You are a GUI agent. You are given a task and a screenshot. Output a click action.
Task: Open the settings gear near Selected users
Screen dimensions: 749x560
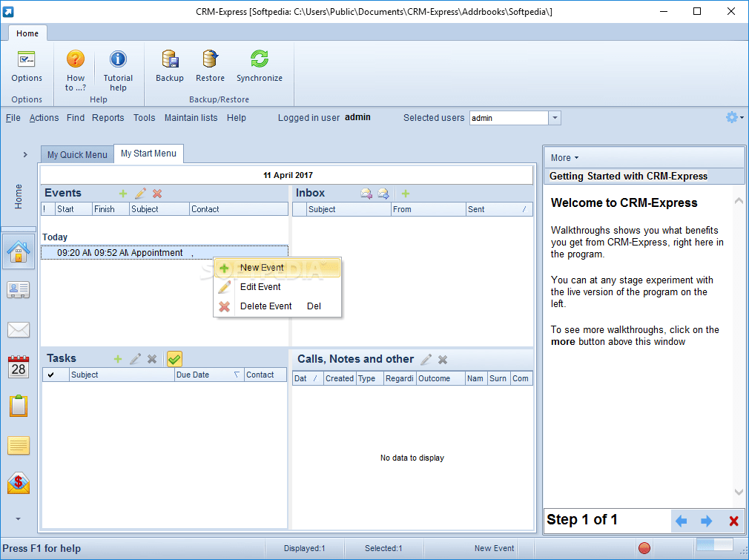(730, 117)
